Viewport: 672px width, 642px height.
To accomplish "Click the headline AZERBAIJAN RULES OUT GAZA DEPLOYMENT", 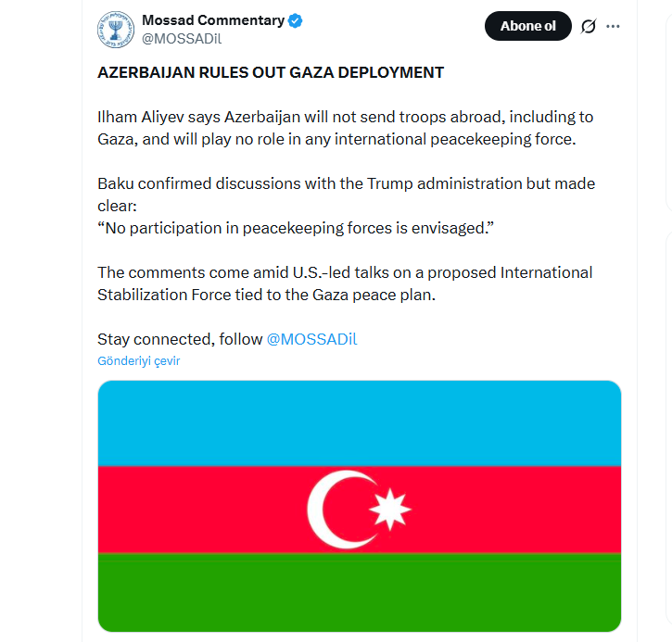I will pyautogui.click(x=271, y=72).
